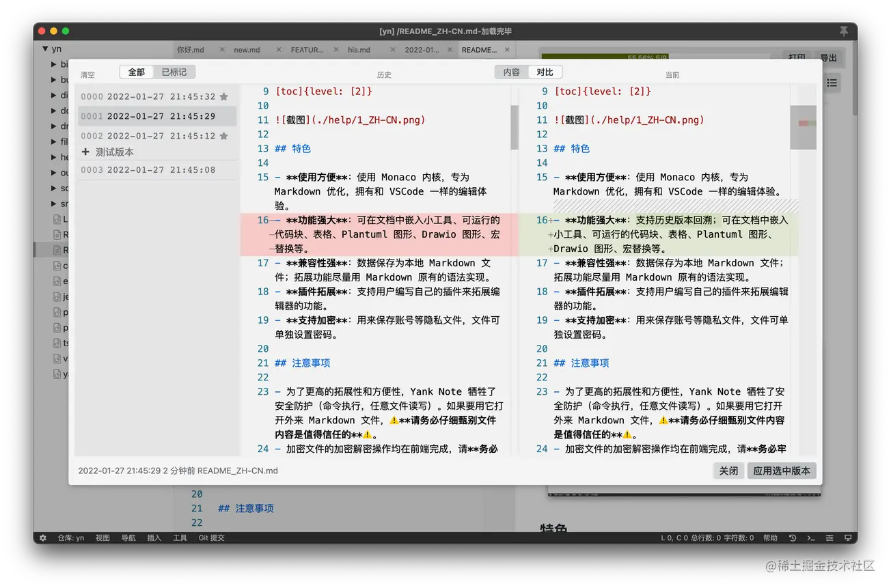Click the diff minimap slider on right editor
This screenshot has height=588, width=891.
tap(803, 127)
